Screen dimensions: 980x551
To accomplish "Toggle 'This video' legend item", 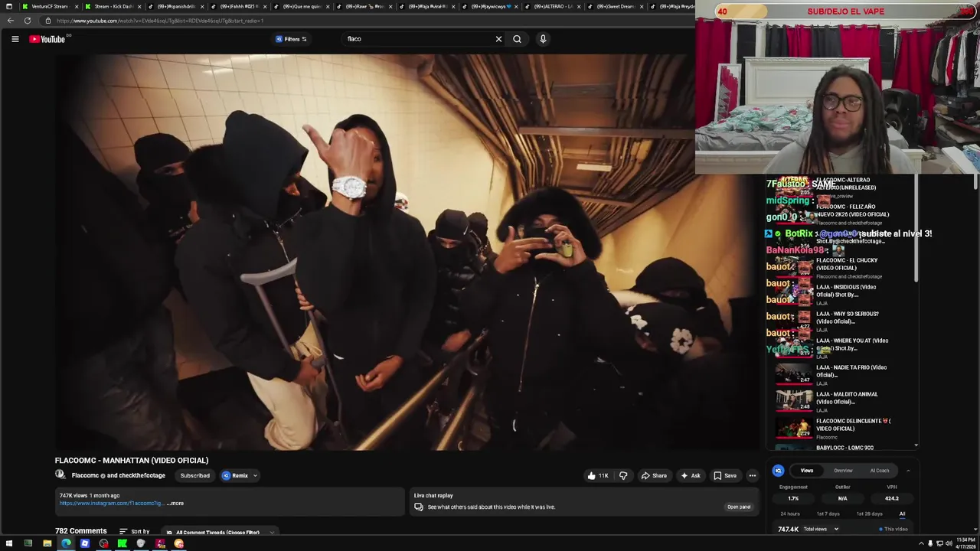I will pos(893,529).
